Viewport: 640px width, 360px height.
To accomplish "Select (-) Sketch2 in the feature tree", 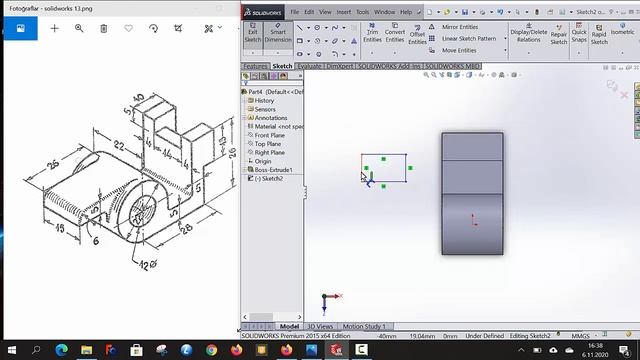I will 268,179.
